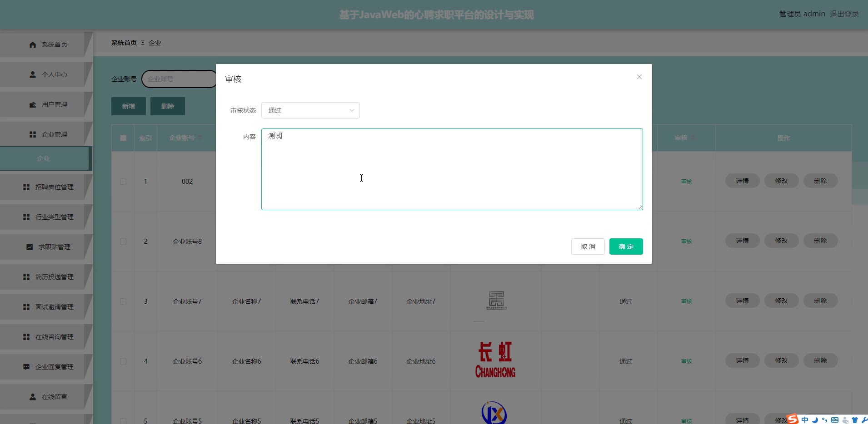Click 修改 for row 企业账号6
868x424 pixels.
click(782, 360)
